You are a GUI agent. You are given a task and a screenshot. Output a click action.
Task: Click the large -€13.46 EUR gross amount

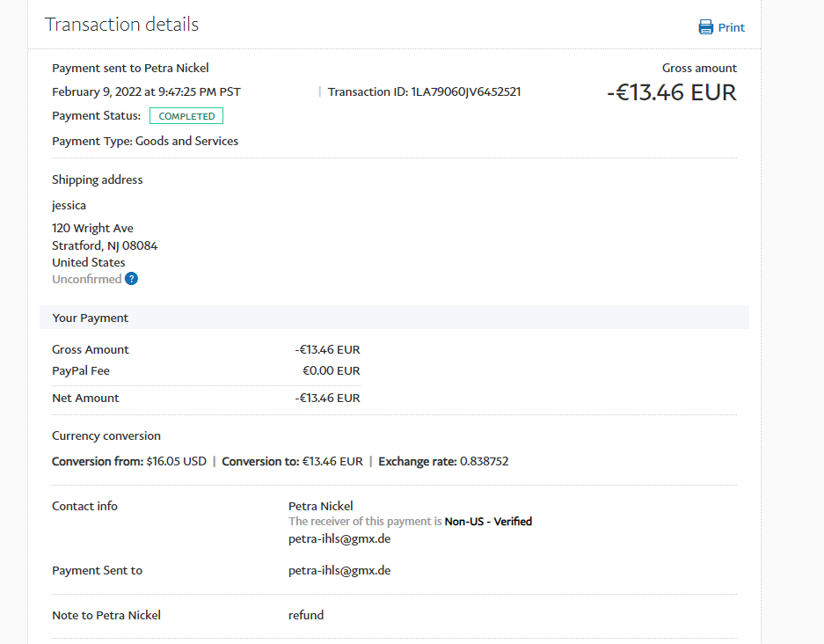672,92
